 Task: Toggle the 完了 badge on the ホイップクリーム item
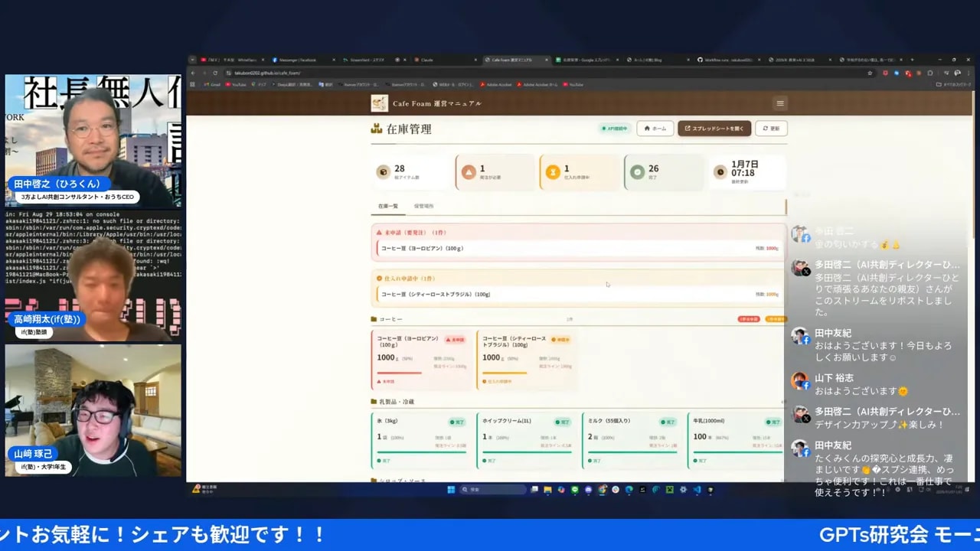tap(562, 422)
